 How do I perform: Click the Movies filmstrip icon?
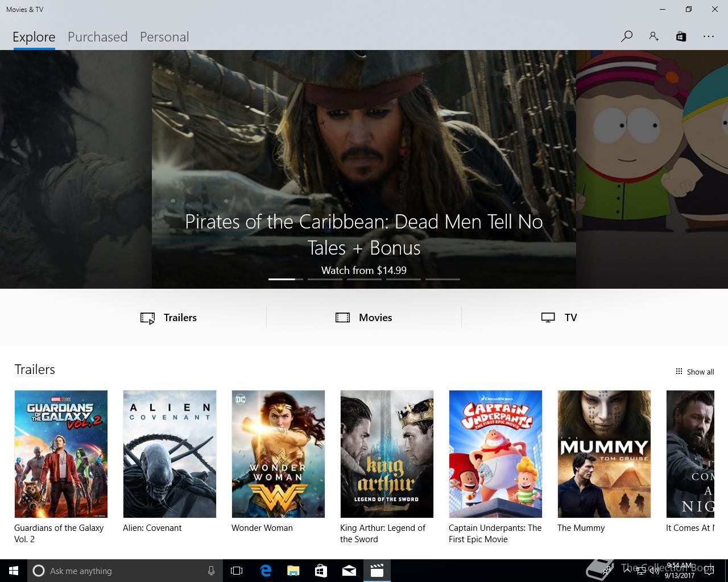pyautogui.click(x=342, y=318)
